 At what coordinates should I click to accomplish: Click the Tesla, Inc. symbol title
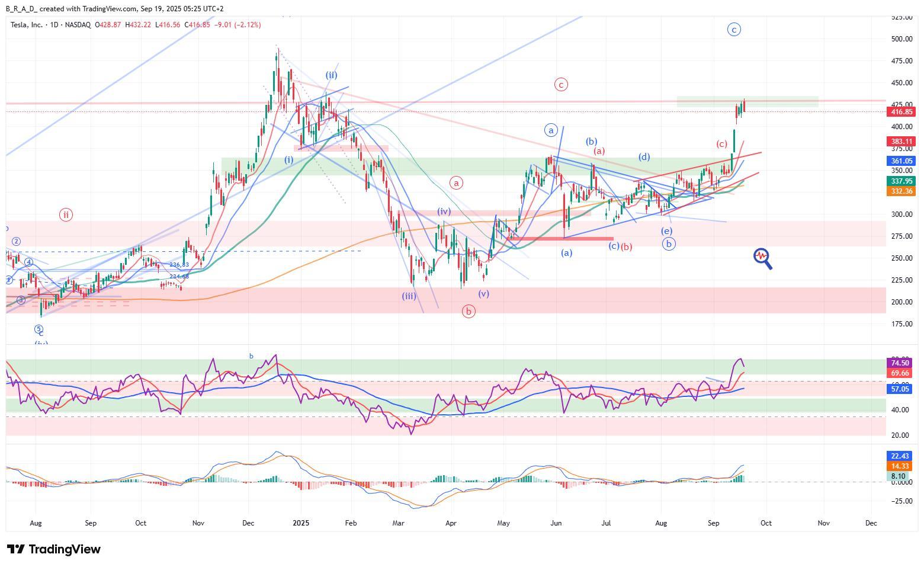(27, 25)
